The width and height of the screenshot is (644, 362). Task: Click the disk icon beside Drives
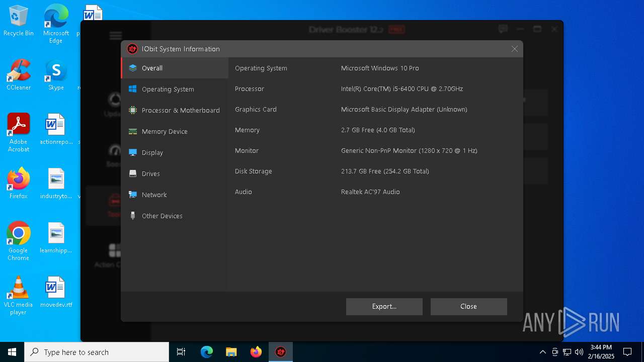tap(133, 173)
